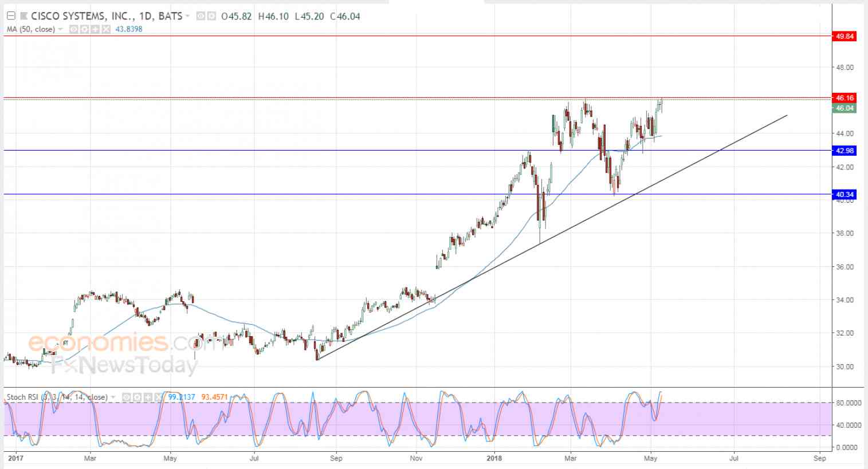The image size is (868, 469).
Task: Click the Sep label under the chart's blank right margin
Action: pyautogui.click(x=820, y=458)
